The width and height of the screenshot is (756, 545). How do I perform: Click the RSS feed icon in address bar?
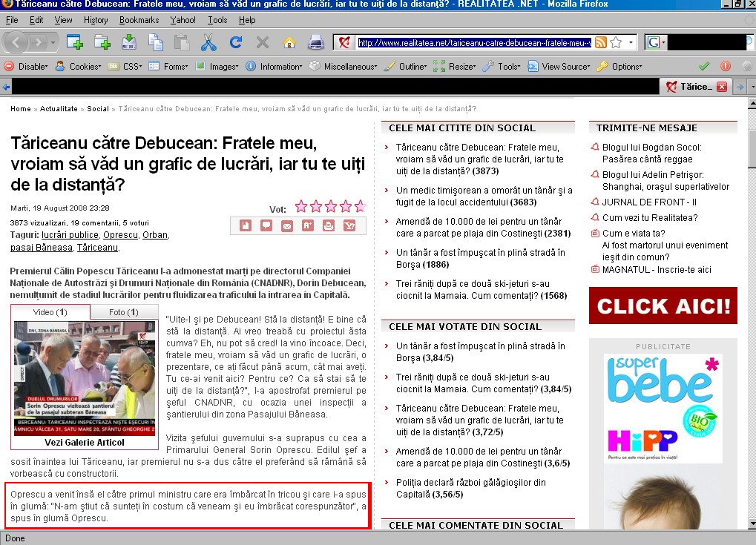pyautogui.click(x=601, y=42)
